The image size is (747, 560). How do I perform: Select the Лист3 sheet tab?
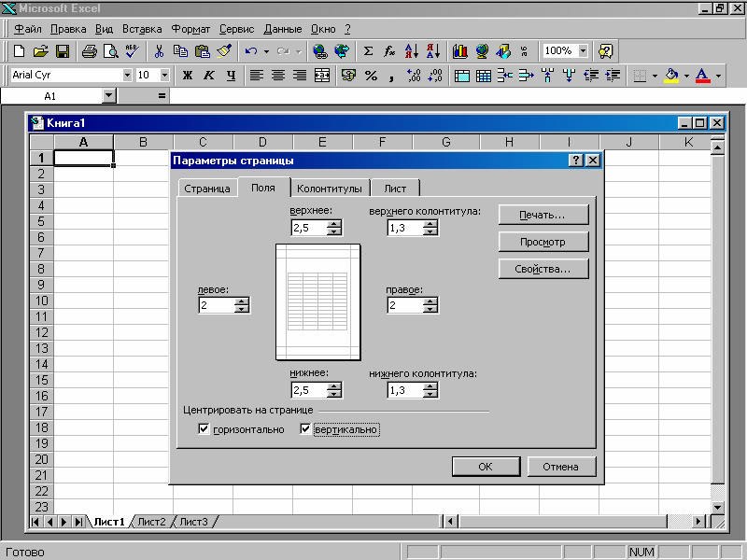(194, 522)
